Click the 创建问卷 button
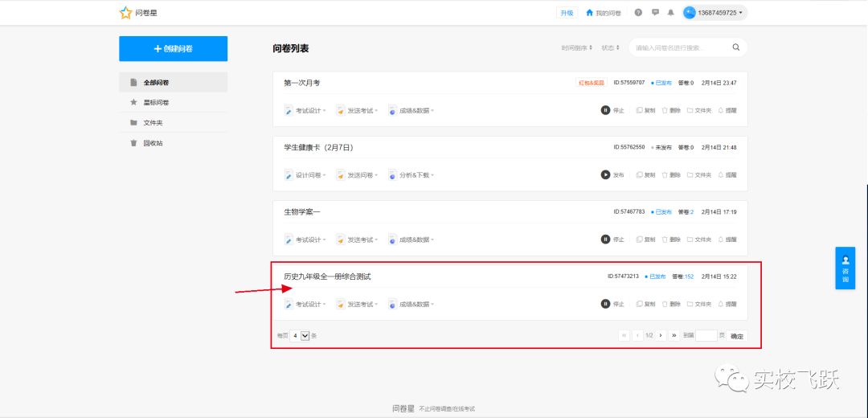The width and height of the screenshot is (868, 418). coord(174,49)
